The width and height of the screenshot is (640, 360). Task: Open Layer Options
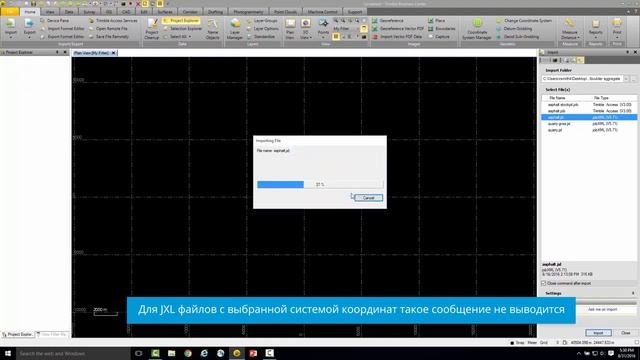click(262, 29)
